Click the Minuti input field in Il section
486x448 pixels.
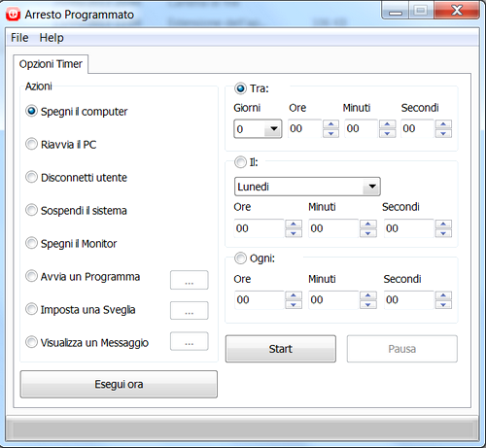[333, 228]
